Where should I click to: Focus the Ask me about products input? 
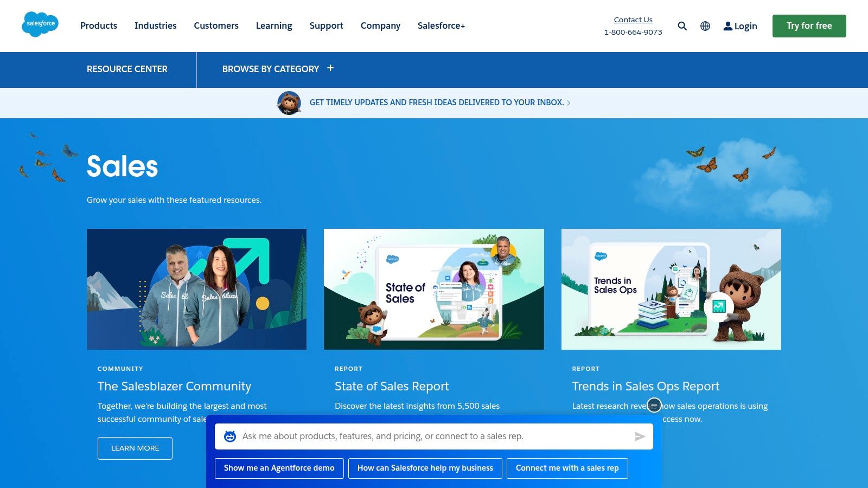click(x=434, y=436)
